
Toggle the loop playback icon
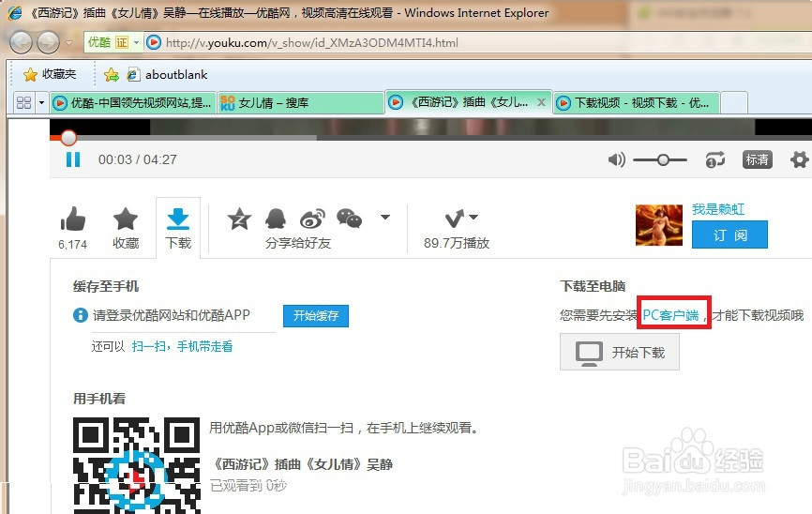(x=715, y=159)
